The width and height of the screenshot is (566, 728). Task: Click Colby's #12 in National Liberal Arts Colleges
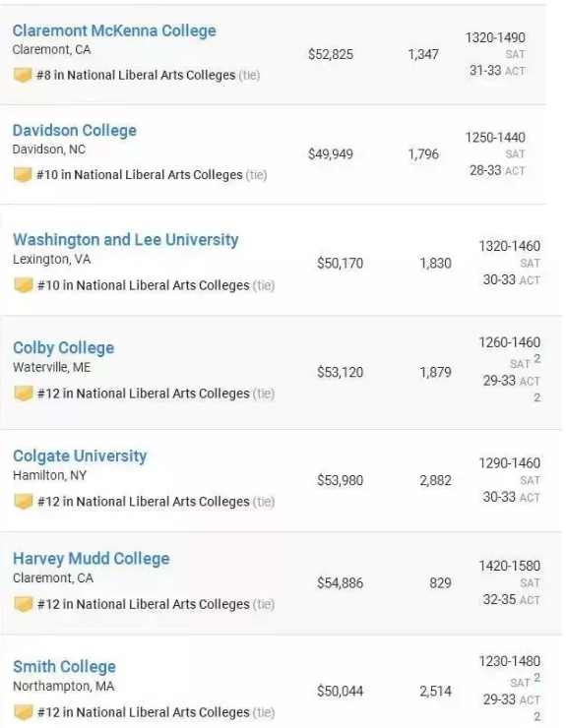[x=144, y=394]
